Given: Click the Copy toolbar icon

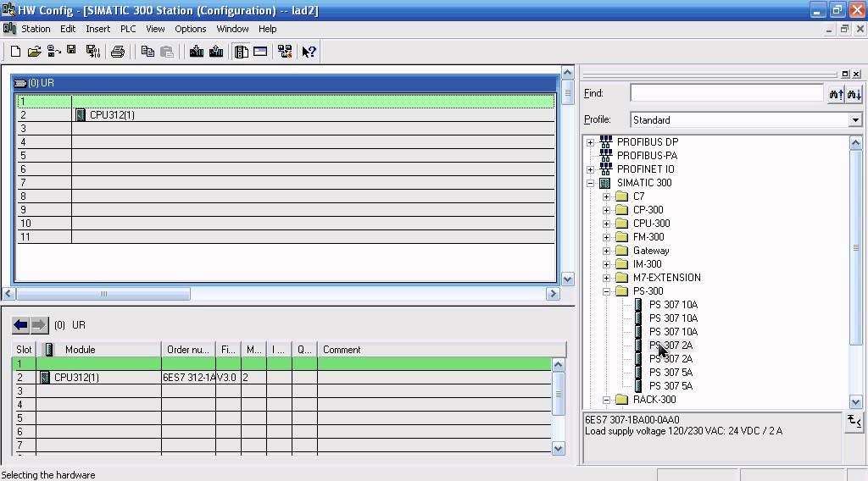Looking at the screenshot, I should (x=147, y=52).
